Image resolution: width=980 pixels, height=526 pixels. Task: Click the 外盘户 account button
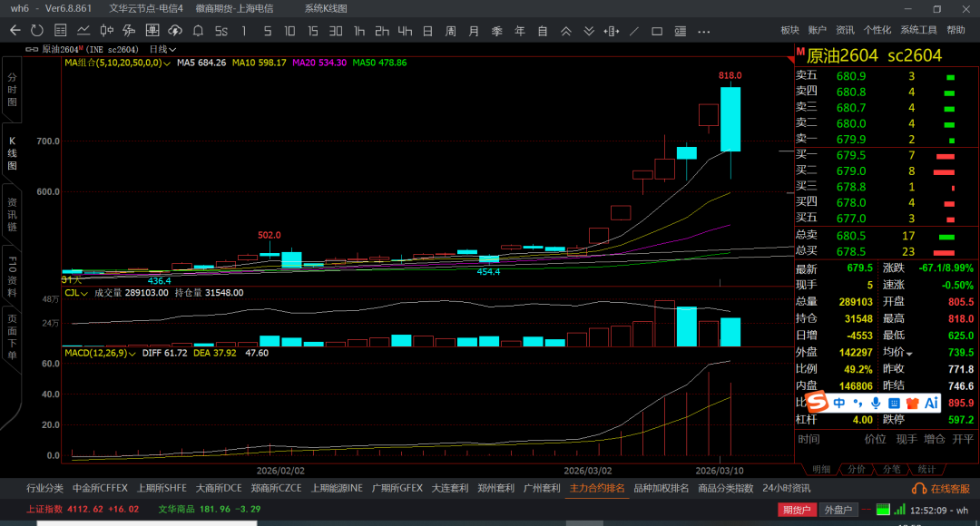pyautogui.click(x=838, y=510)
